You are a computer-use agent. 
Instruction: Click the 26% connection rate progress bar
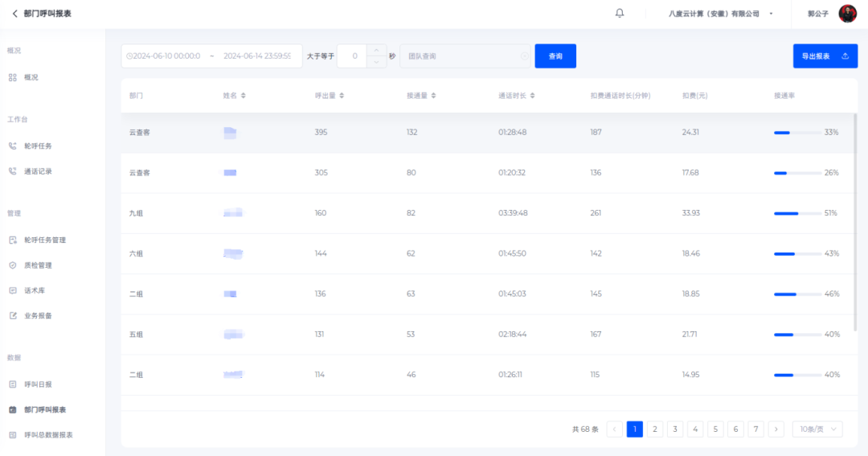pos(798,174)
